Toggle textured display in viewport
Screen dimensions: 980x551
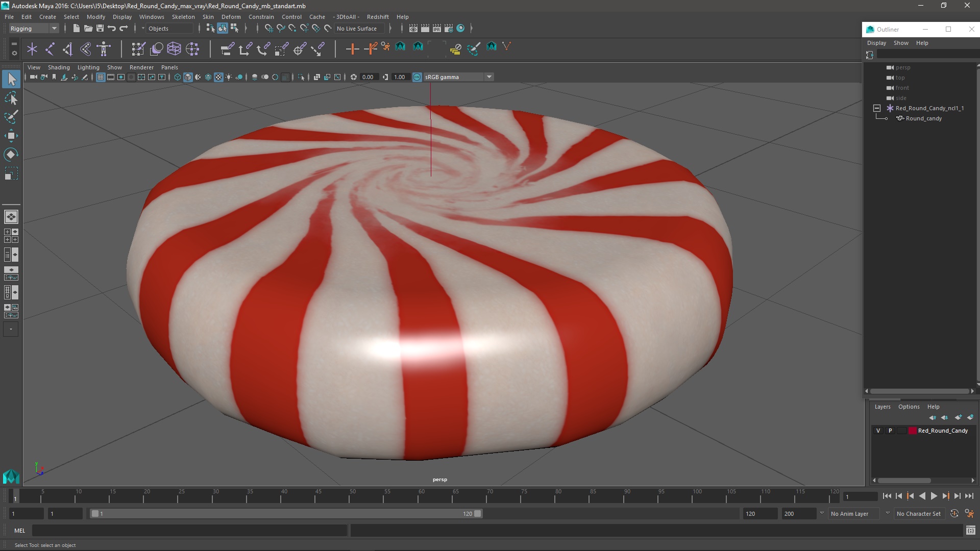tap(218, 77)
